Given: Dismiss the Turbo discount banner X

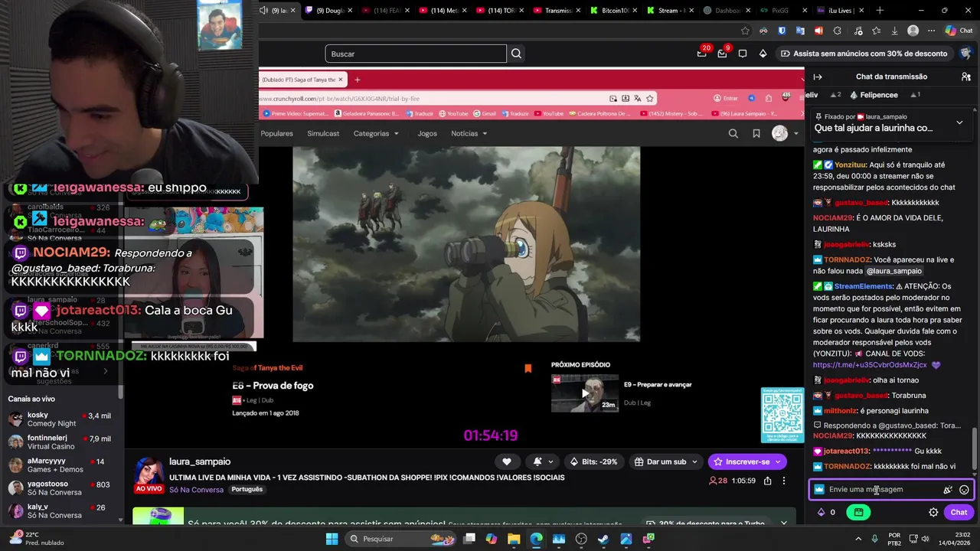Looking at the screenshot, I should (x=783, y=523).
